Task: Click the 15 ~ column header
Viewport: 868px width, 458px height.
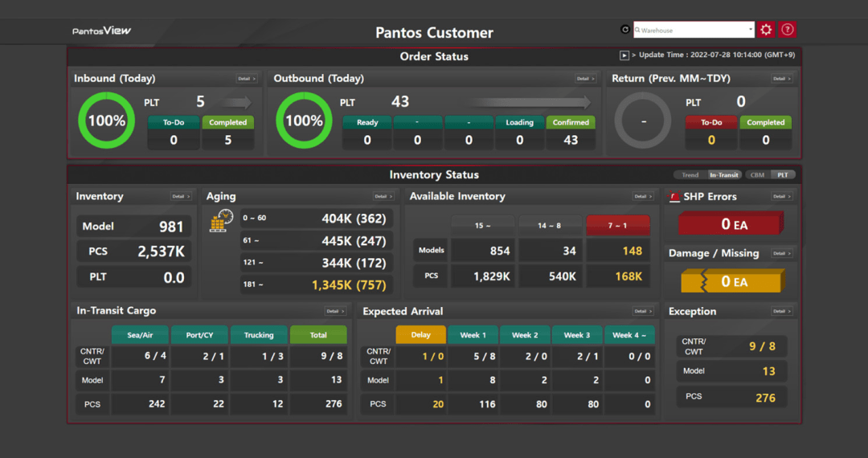Action: 483,226
